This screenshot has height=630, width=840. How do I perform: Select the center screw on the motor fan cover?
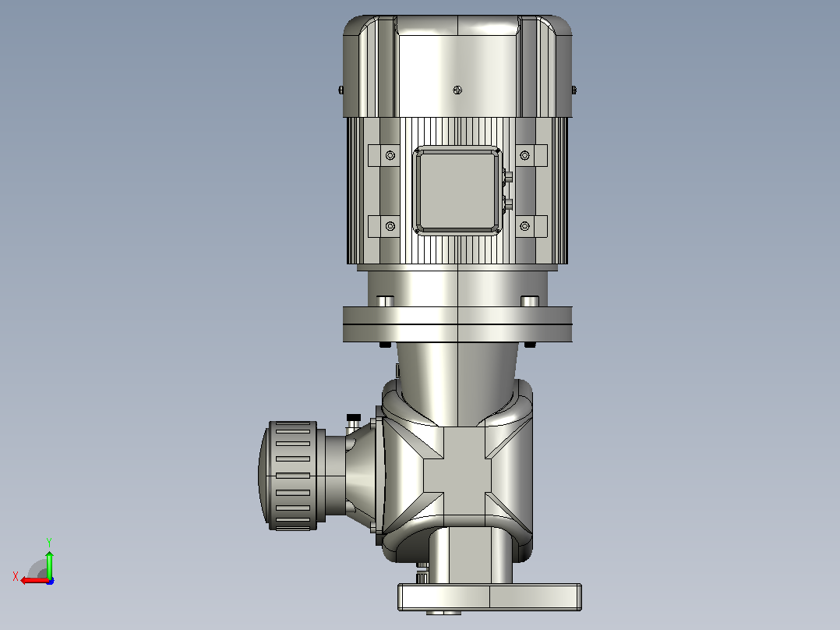coord(457,90)
